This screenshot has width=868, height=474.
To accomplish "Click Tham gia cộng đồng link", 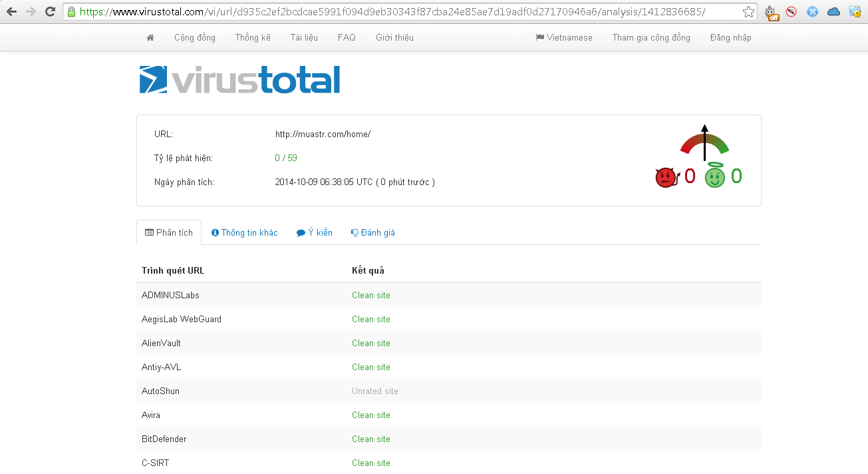I will tap(651, 37).
